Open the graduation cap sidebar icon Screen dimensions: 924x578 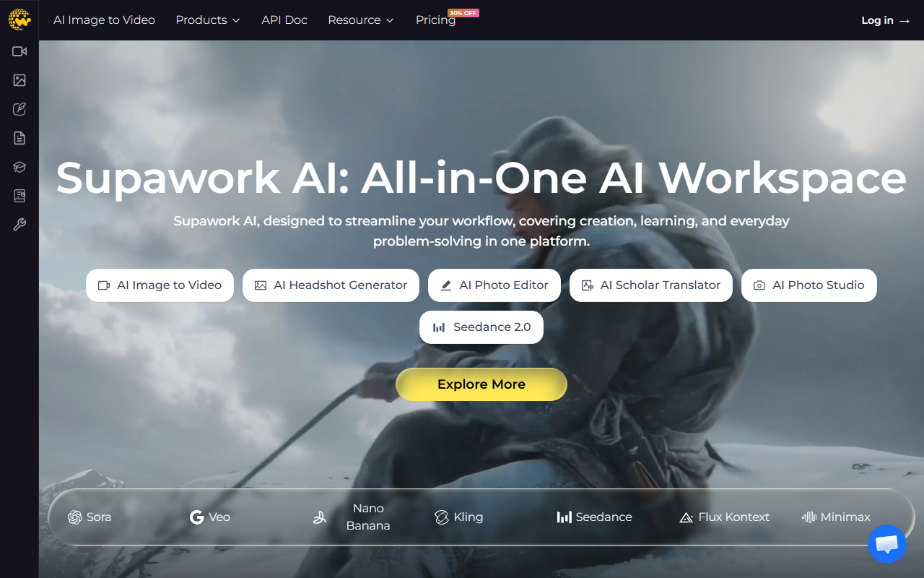tap(19, 167)
